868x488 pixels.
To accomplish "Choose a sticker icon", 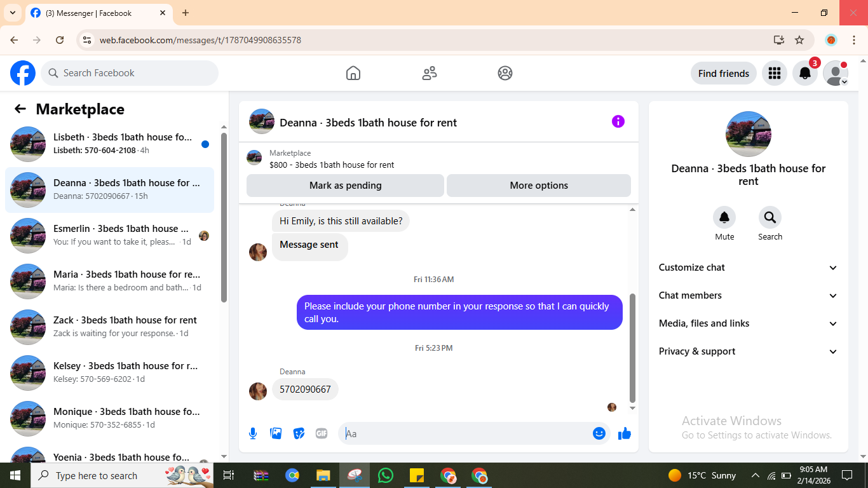I will pyautogui.click(x=299, y=433).
